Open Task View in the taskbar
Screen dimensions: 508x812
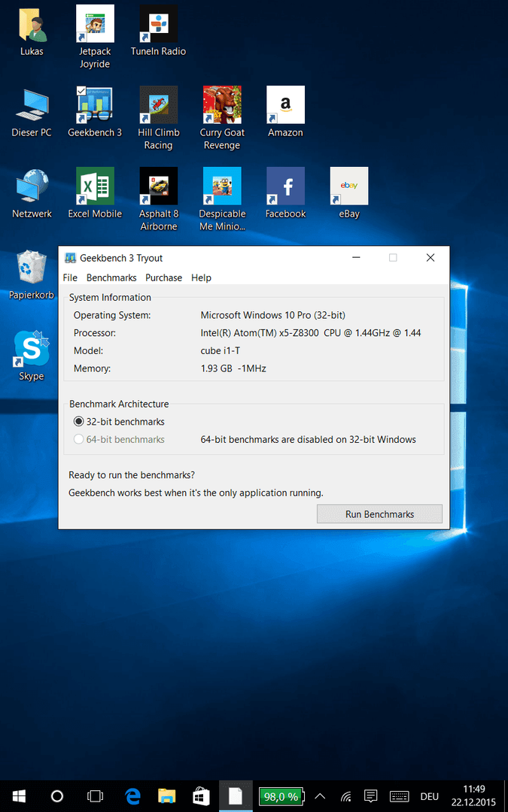point(95,796)
